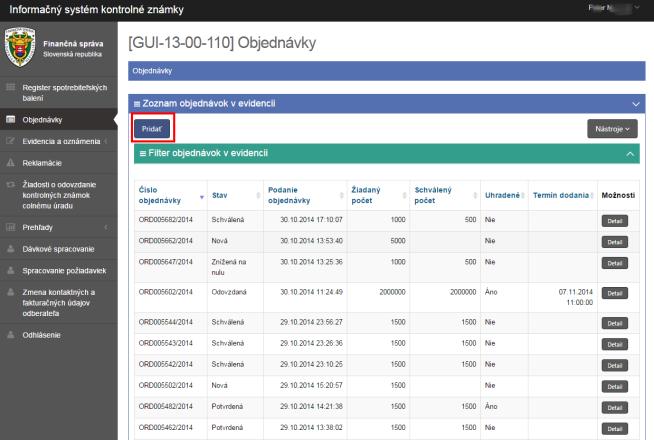
Task: Open Detail for order ORD005462/2014
Action: pyautogui.click(x=614, y=429)
